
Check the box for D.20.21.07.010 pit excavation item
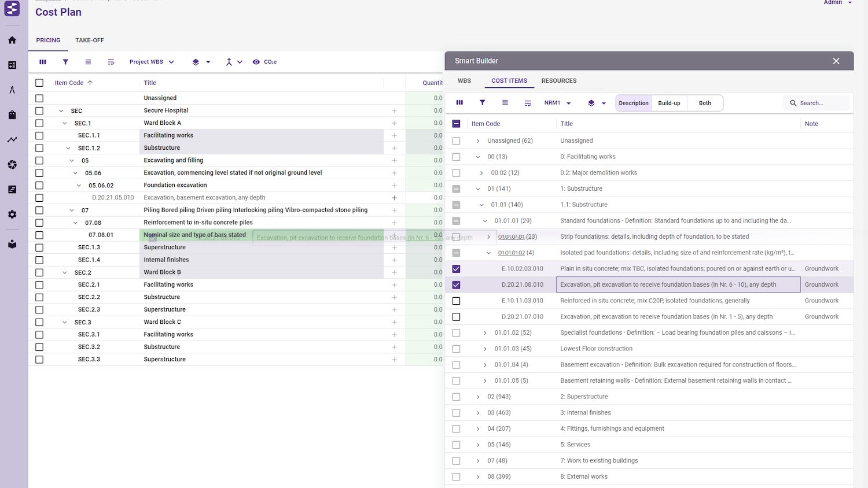click(456, 316)
